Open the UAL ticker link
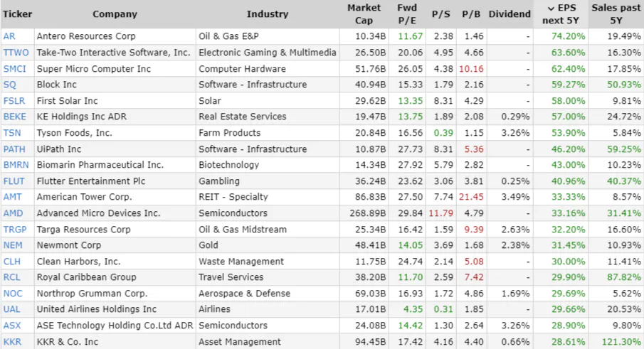 click(11, 309)
